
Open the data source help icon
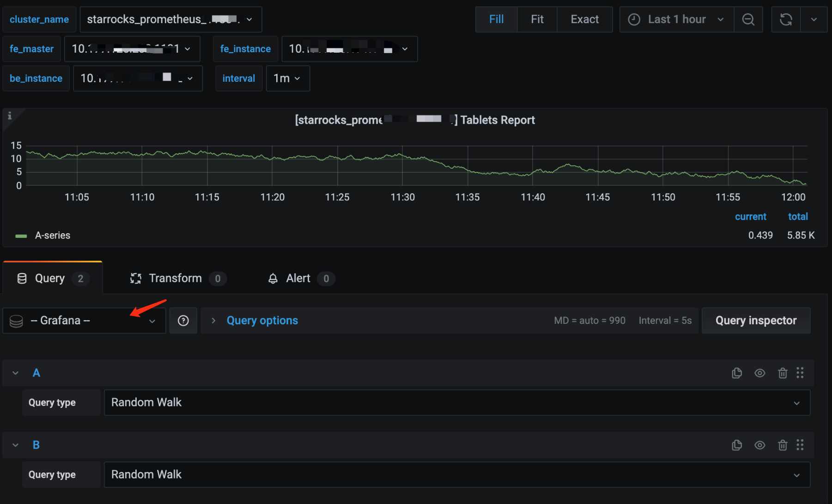[x=183, y=321]
